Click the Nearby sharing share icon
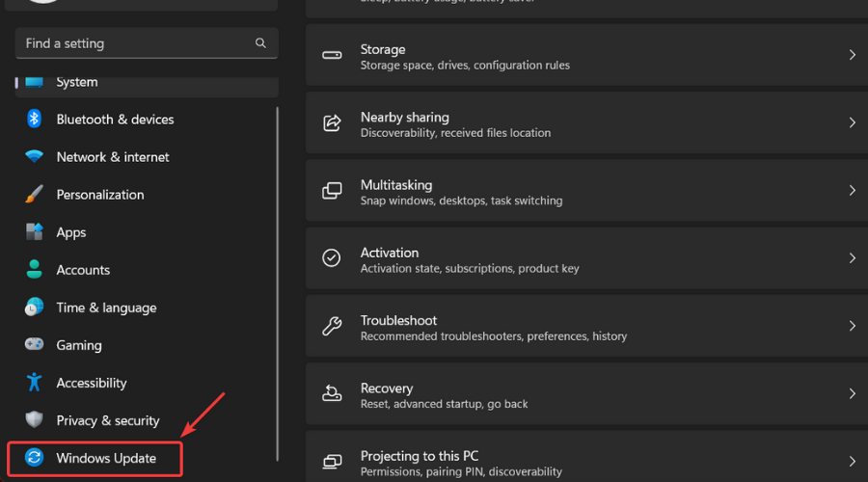Screen dimensions: 868x482 (332, 122)
